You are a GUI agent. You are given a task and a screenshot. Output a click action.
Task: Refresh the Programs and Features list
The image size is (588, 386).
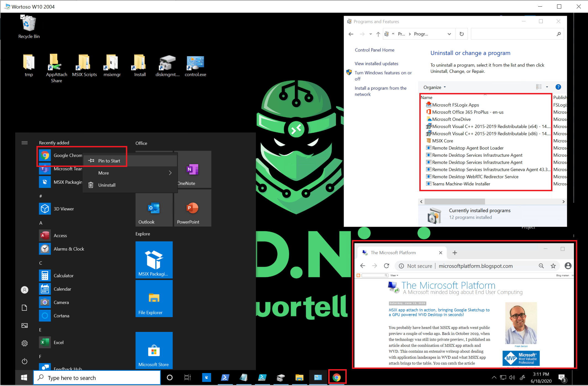click(462, 34)
